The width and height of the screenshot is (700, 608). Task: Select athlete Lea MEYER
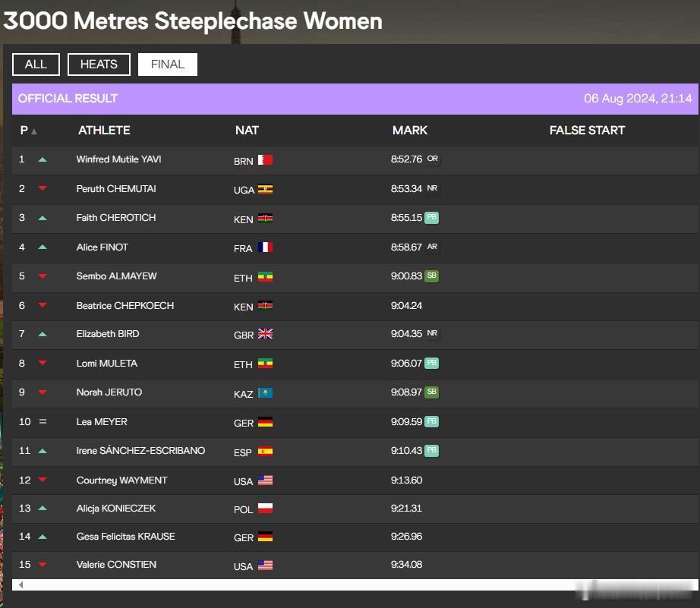[102, 421]
